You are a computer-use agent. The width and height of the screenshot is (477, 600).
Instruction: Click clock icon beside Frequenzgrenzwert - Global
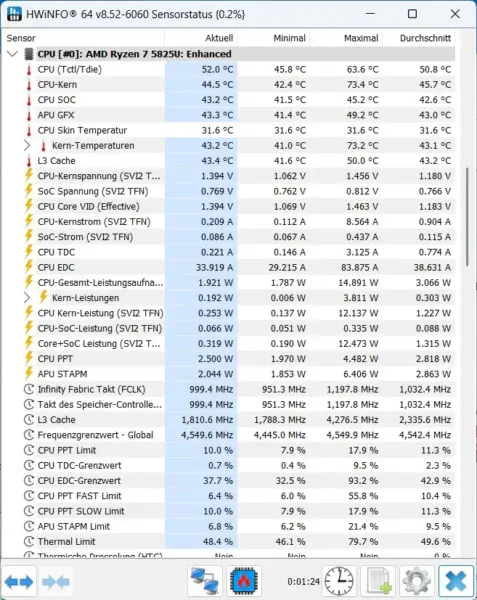(29, 435)
